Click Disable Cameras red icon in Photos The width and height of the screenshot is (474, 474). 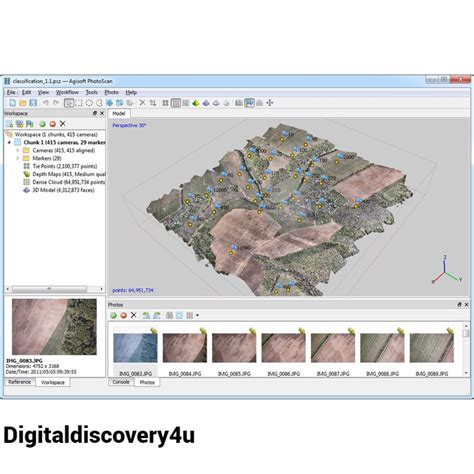coord(124,315)
